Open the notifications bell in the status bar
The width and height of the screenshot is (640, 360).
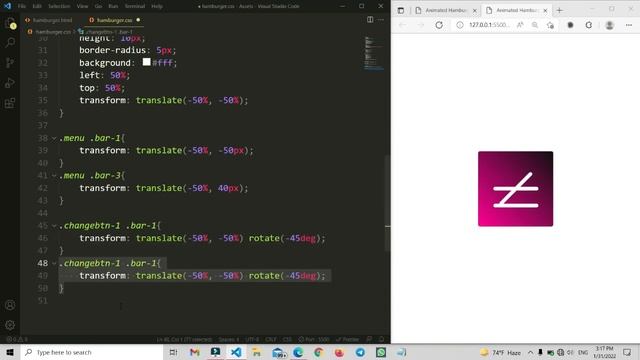click(382, 339)
